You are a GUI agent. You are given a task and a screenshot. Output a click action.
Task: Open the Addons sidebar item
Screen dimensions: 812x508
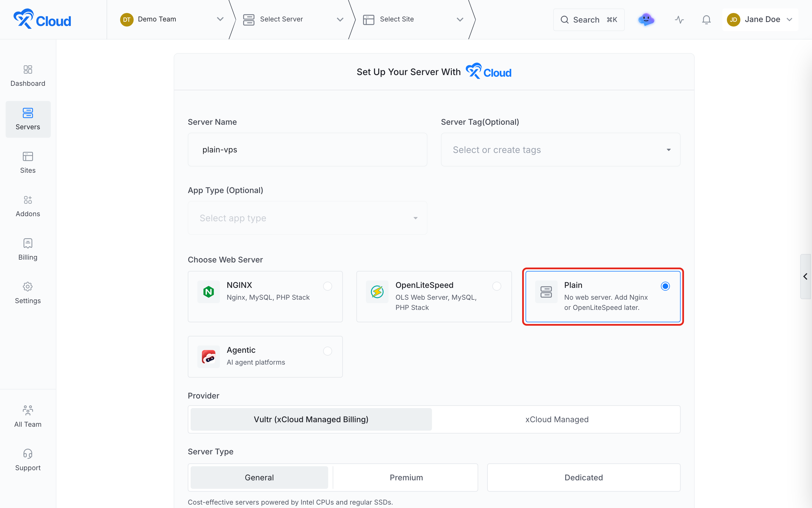[x=28, y=206]
